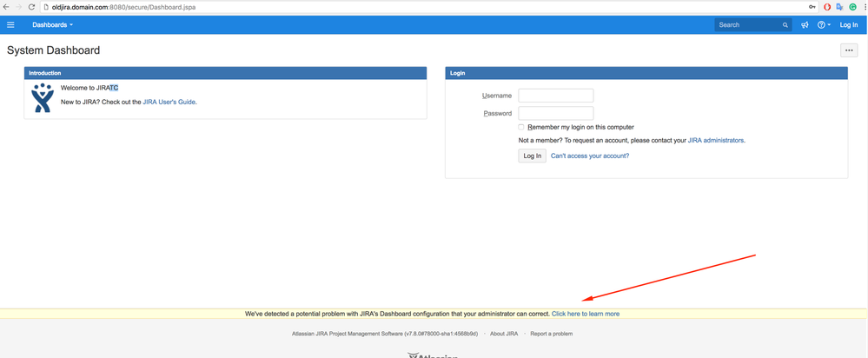Viewport: 868px width, 358px height.
Task: Focus the Search field in header
Action: tap(752, 25)
